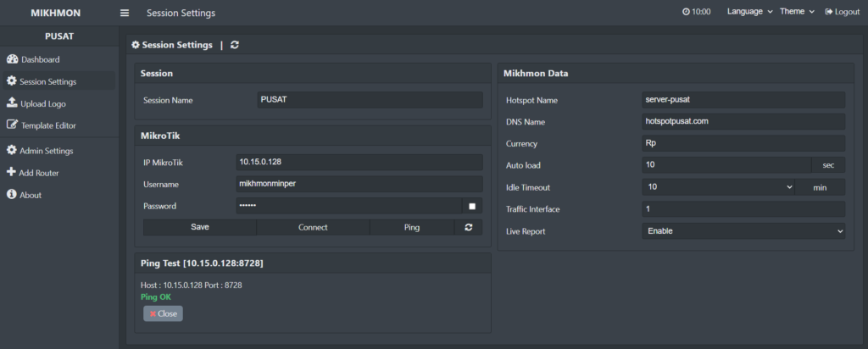Screen dimensions: 868x349
Task: Open Dashboard from the sidebar
Action: click(59, 59)
